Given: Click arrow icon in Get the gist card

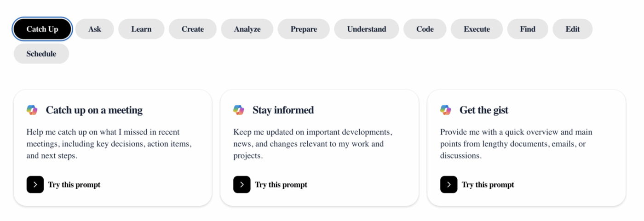Looking at the screenshot, I should pos(449,185).
